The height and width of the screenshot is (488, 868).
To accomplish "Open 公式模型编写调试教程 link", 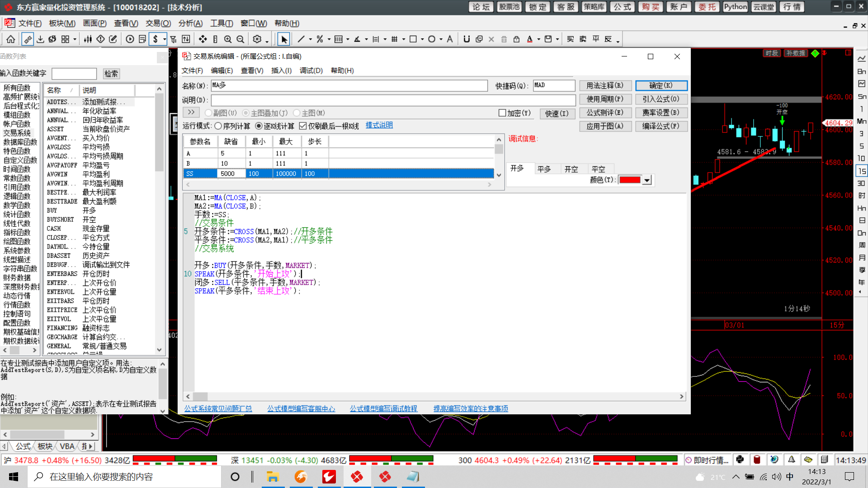I will 383,408.
